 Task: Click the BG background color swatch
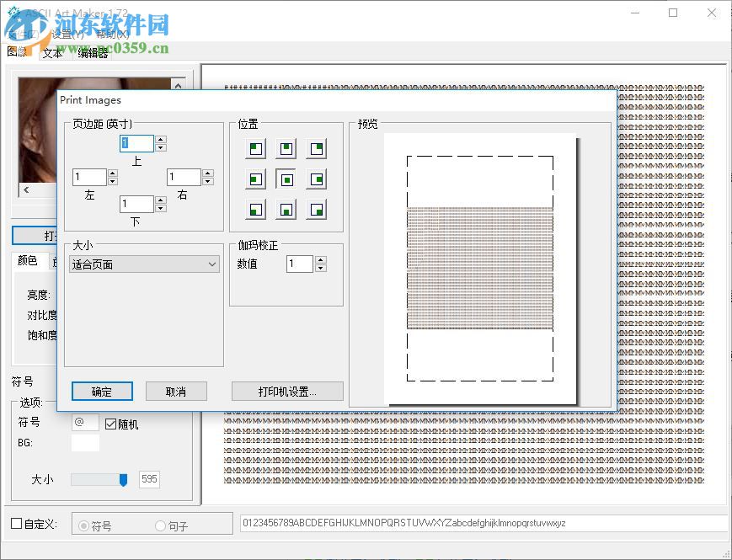click(84, 443)
